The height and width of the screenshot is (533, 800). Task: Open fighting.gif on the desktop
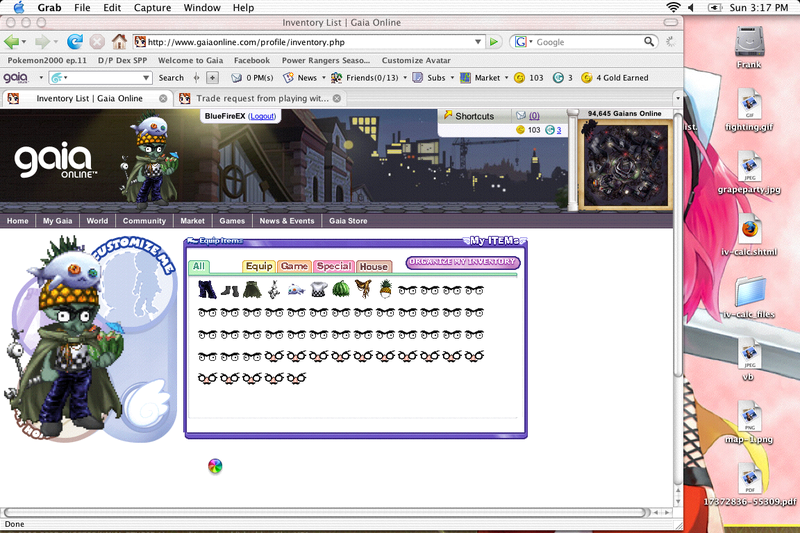(749, 104)
